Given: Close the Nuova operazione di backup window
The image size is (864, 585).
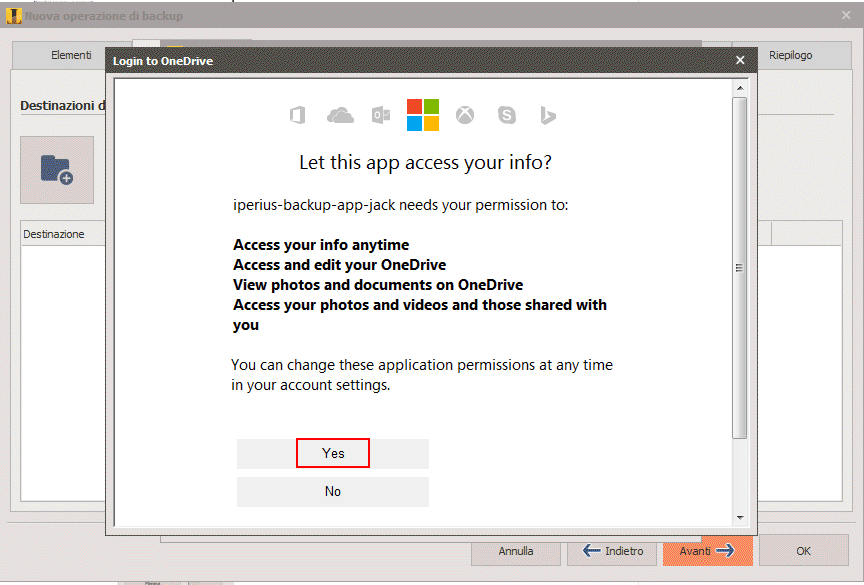Looking at the screenshot, I should 846,15.
